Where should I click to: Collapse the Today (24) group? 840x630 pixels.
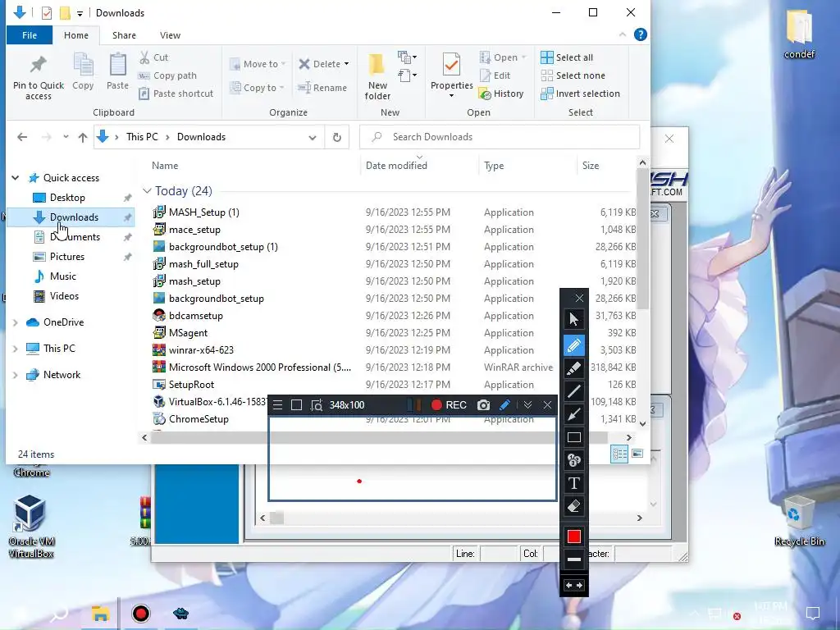pyautogui.click(x=147, y=191)
